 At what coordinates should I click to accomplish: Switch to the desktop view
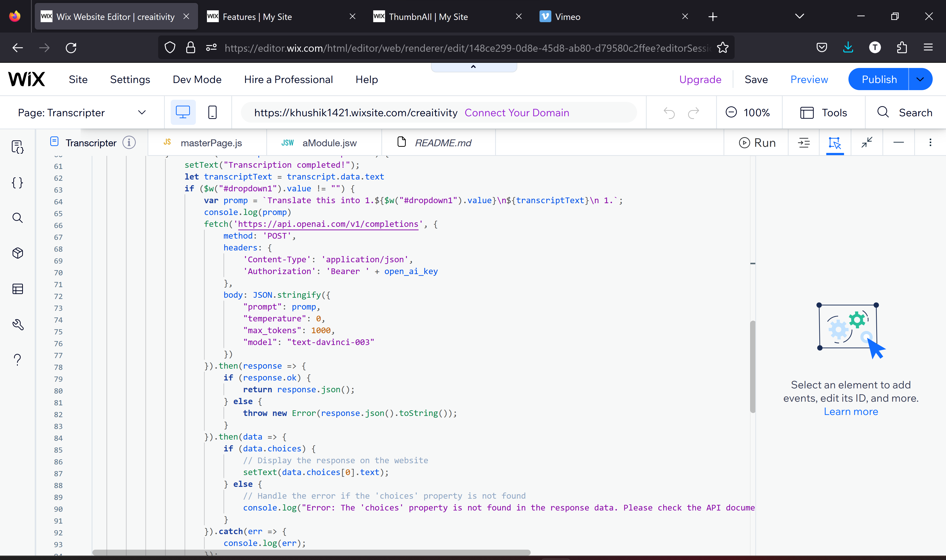183,113
